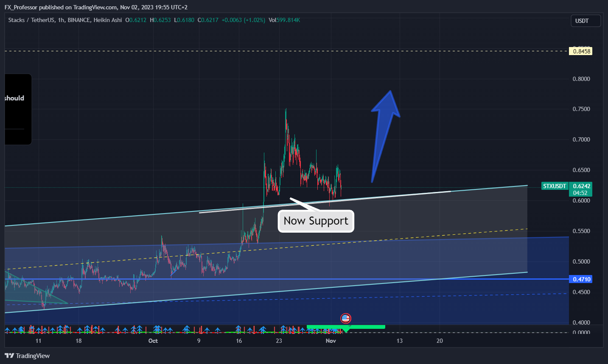Click the 0.5500 price axis label
This screenshot has width=608, height=364.
[x=581, y=231]
